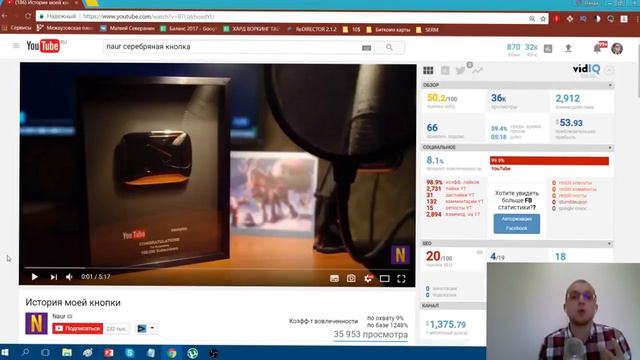The width and height of the screenshot is (640, 360).
Task: Open the Матвей Северянин bookmark
Action: click(x=127, y=29)
